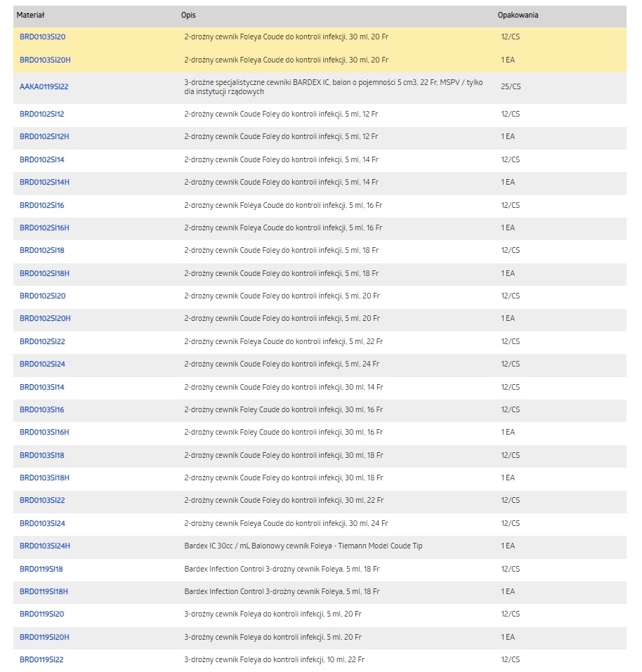Select product code BRD0102SI12
Image resolution: width=642 pixels, height=672 pixels.
pos(42,114)
